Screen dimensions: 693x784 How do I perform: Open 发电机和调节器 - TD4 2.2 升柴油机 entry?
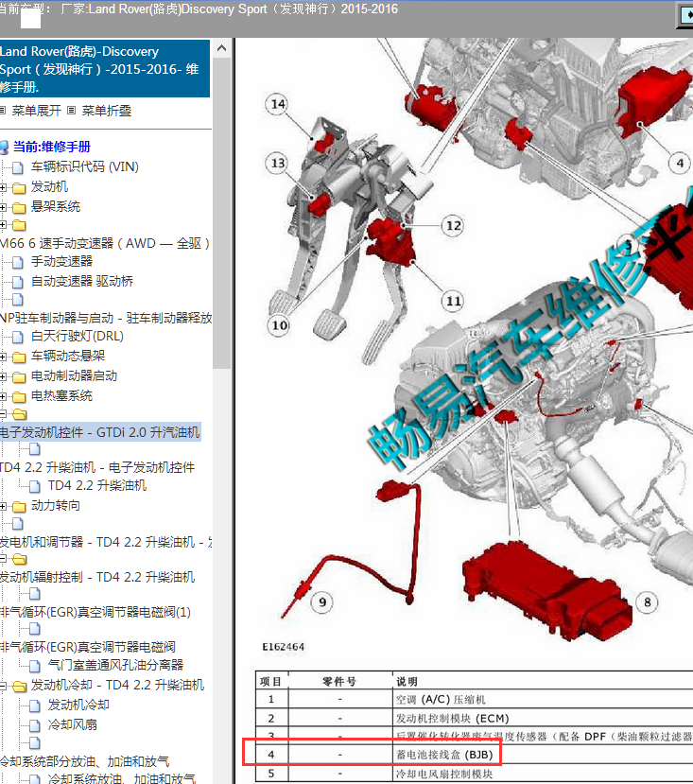tap(106, 542)
